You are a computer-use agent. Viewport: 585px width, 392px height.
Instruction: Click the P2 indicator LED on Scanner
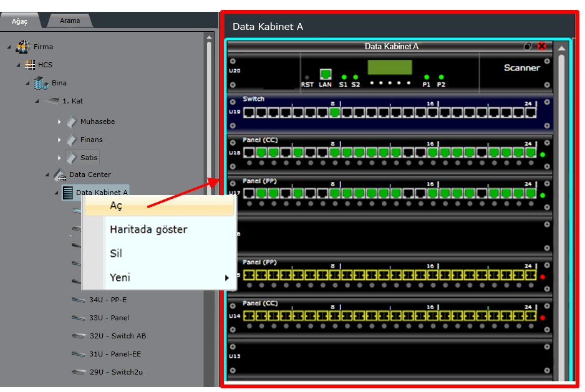coord(441,77)
